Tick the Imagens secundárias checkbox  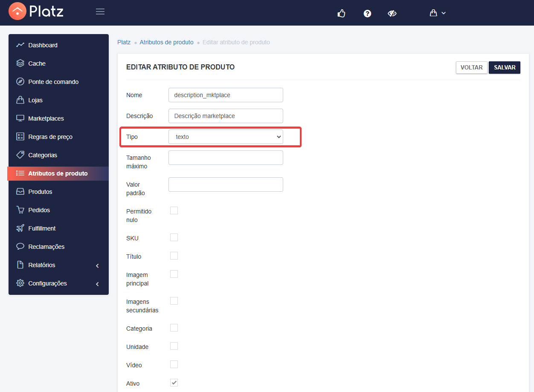(174, 301)
